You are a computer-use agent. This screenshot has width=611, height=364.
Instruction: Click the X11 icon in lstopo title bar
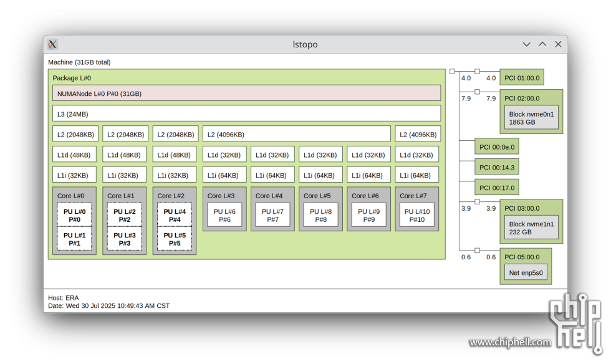point(52,44)
